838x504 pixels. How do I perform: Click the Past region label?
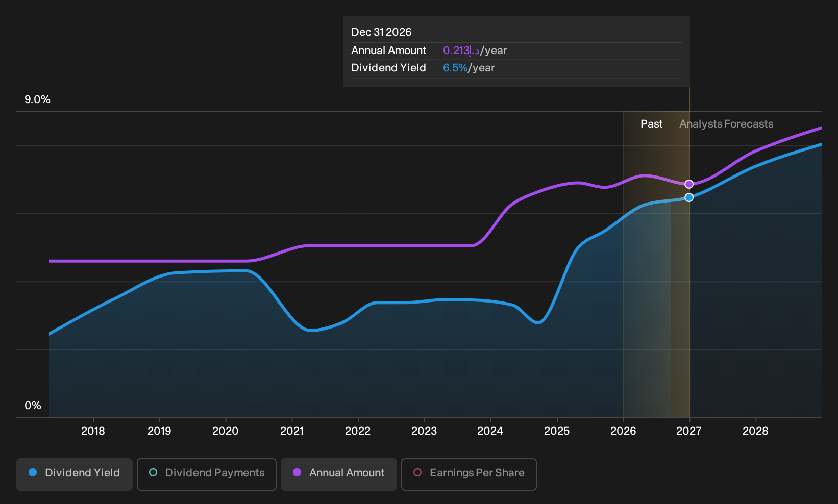652,124
